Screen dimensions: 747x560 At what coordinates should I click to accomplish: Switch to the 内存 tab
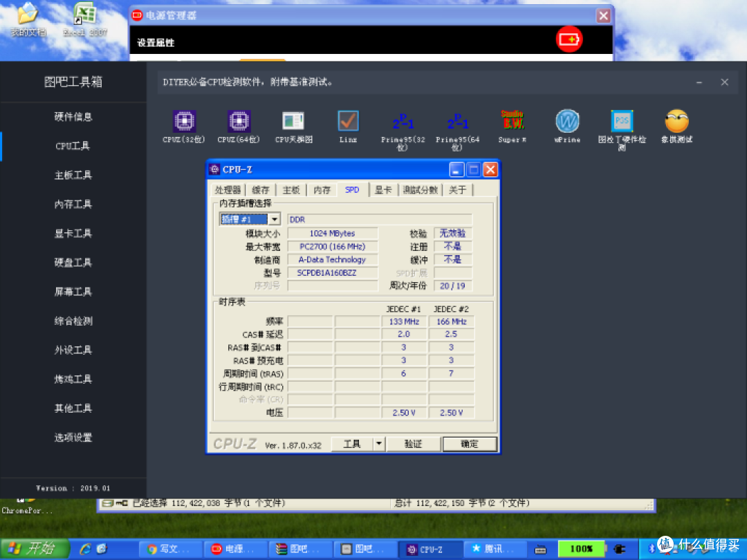pos(322,190)
